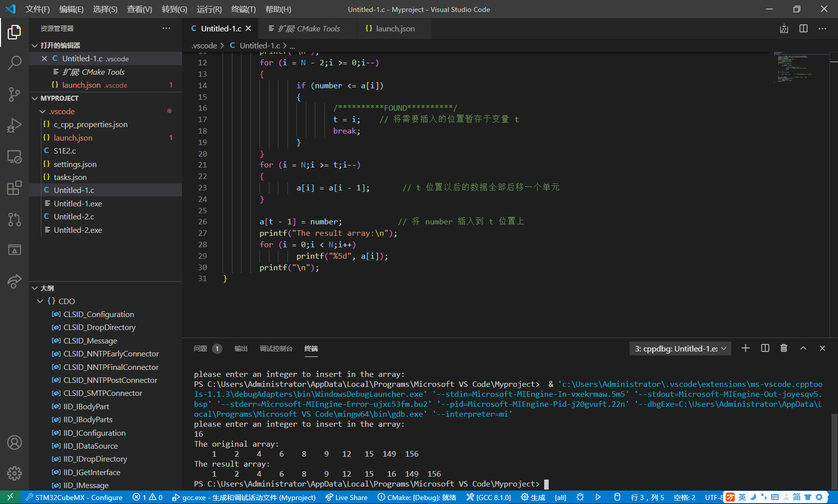The height and width of the screenshot is (504, 838).
Task: Open the Remote Explorer view
Action: tap(14, 157)
